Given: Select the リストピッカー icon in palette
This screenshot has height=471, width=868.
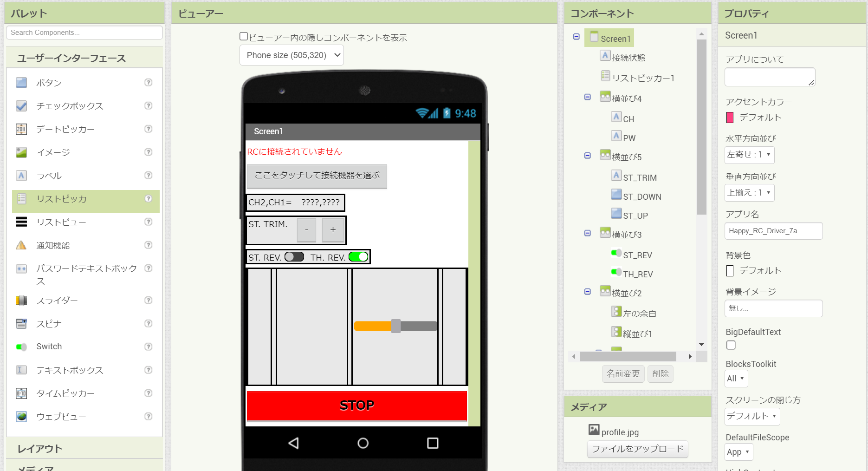Looking at the screenshot, I should click(x=21, y=199).
